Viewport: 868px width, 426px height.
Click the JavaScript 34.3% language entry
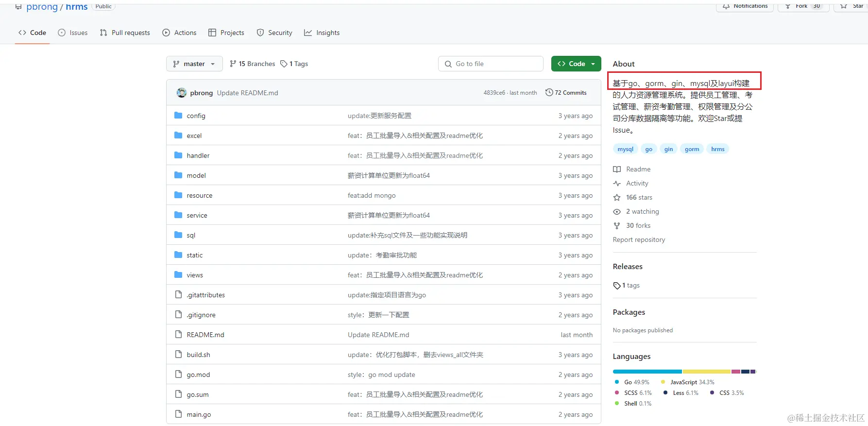(687, 382)
